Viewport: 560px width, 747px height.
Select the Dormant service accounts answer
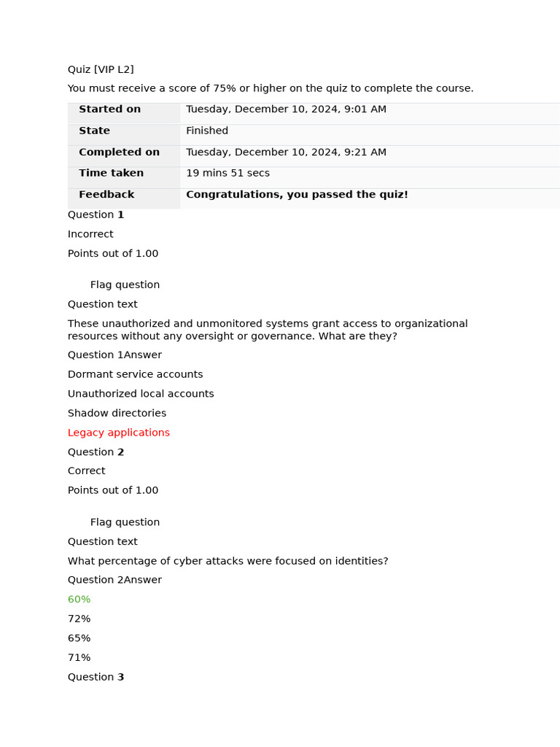point(135,374)
